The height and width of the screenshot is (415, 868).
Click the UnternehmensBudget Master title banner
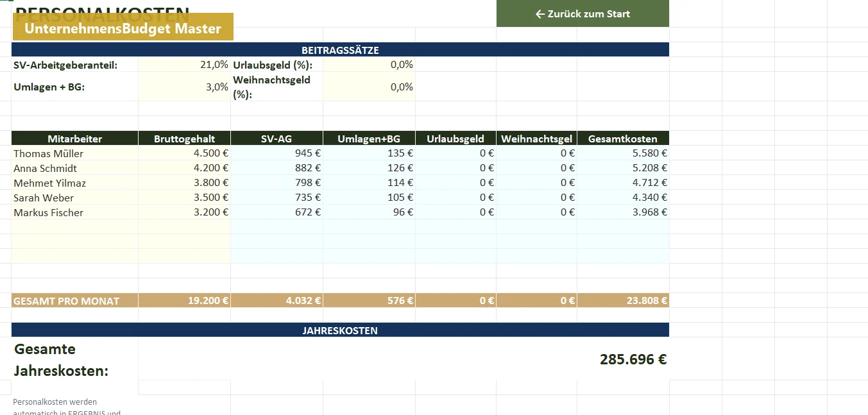[123, 28]
